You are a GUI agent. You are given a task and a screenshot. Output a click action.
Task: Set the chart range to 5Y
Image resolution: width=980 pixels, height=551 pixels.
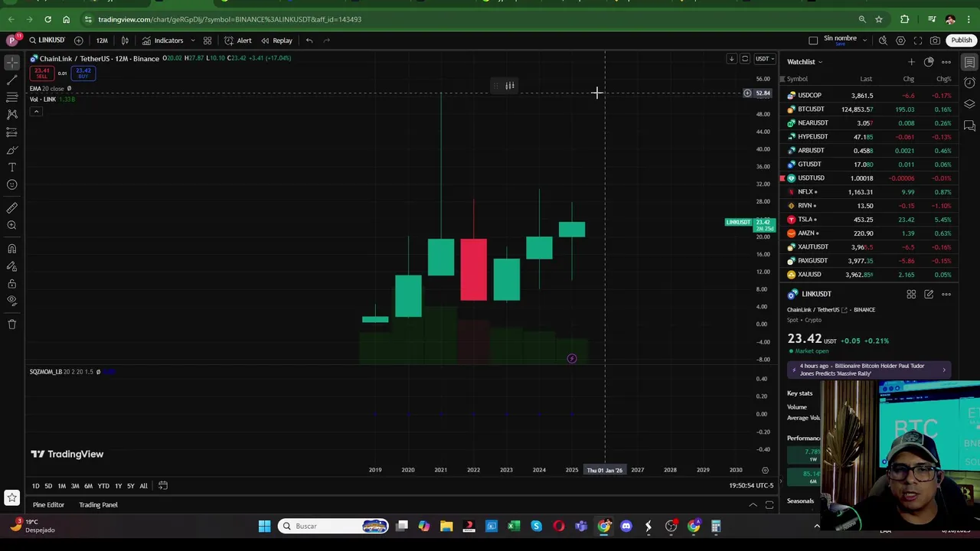(x=131, y=486)
